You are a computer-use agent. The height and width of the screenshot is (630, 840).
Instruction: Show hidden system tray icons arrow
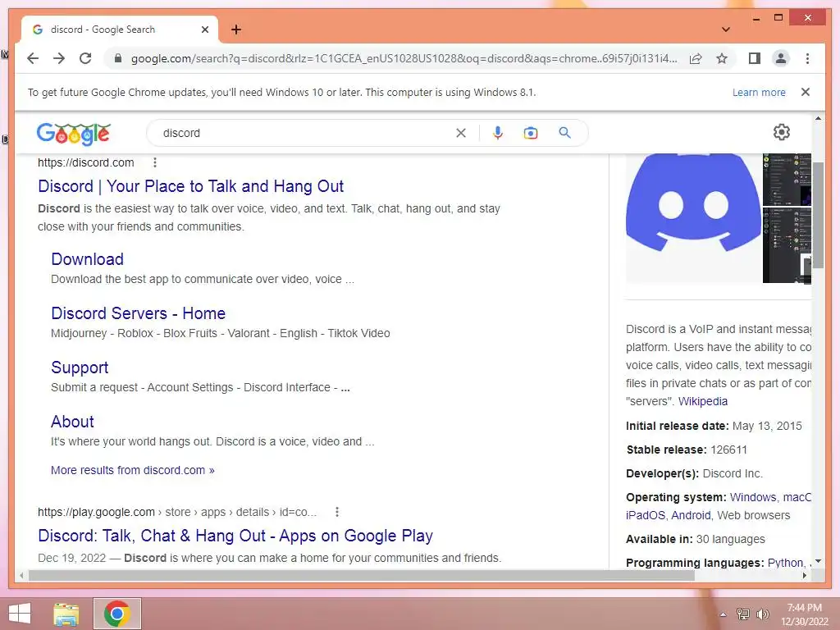(724, 614)
